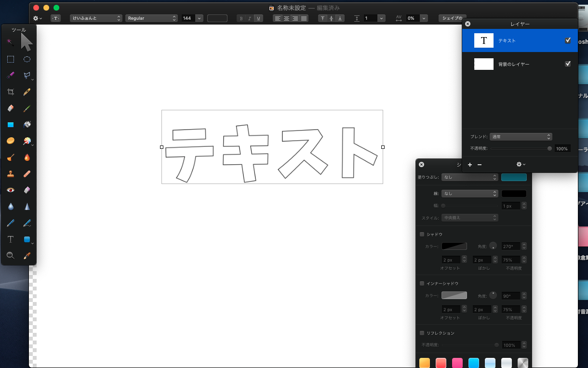The width and height of the screenshot is (588, 368).
Task: Center-align the text
Action: (x=286, y=18)
